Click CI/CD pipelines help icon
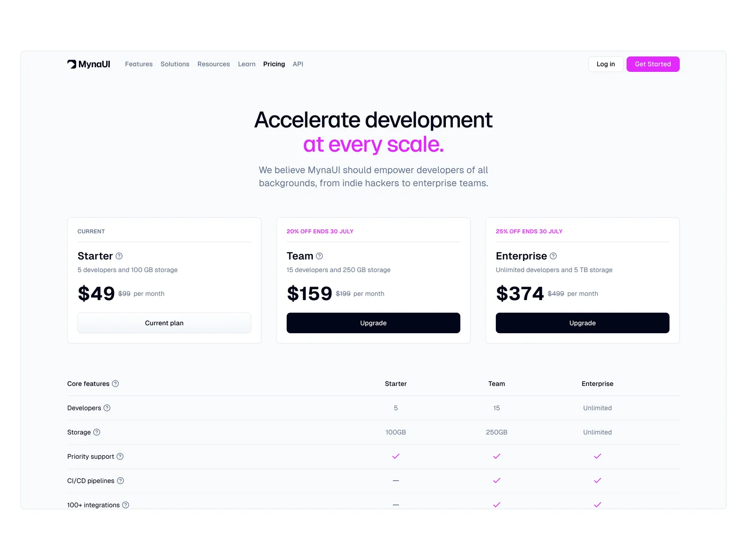This screenshot has width=747, height=560. [120, 481]
